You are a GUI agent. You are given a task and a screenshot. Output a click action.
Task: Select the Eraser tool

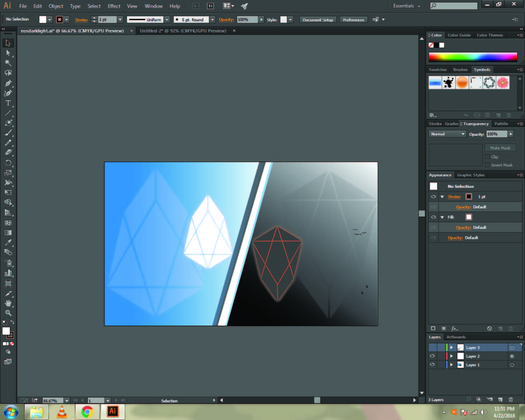tap(8, 153)
